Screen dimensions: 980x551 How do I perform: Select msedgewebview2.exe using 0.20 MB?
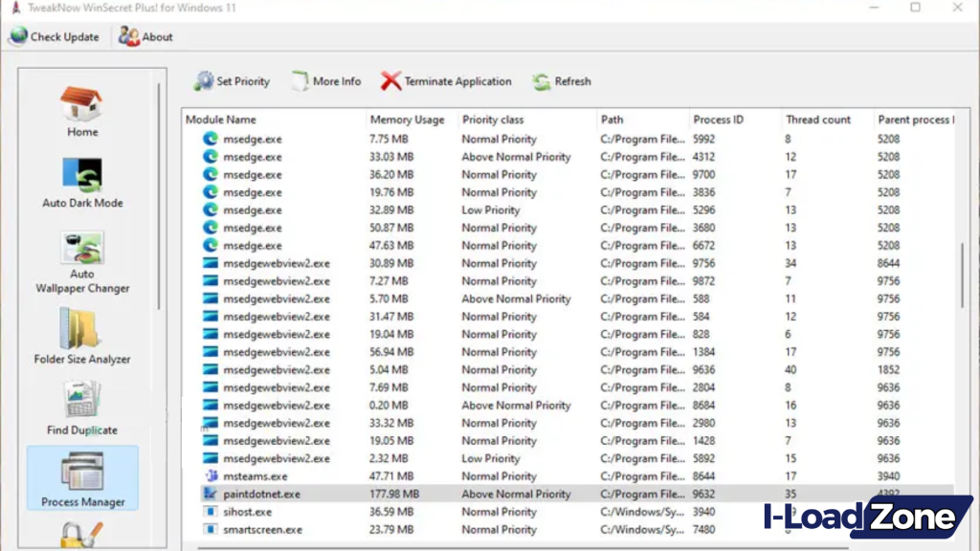point(577,406)
